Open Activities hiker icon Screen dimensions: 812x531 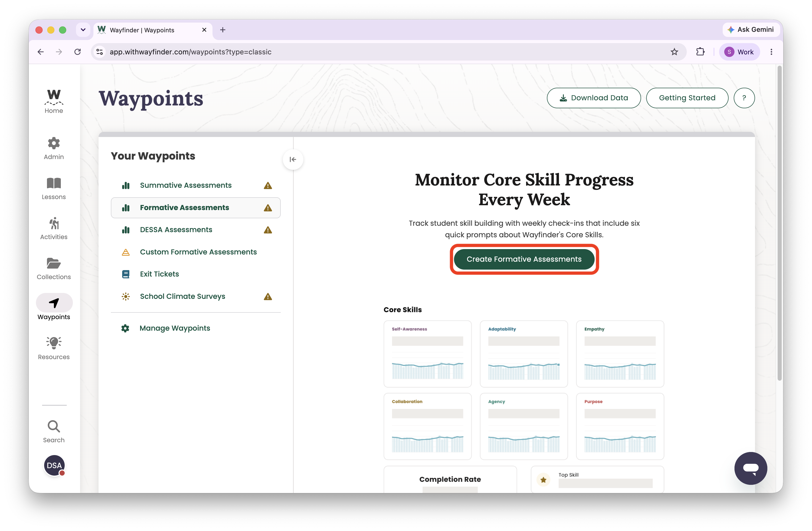tap(54, 223)
